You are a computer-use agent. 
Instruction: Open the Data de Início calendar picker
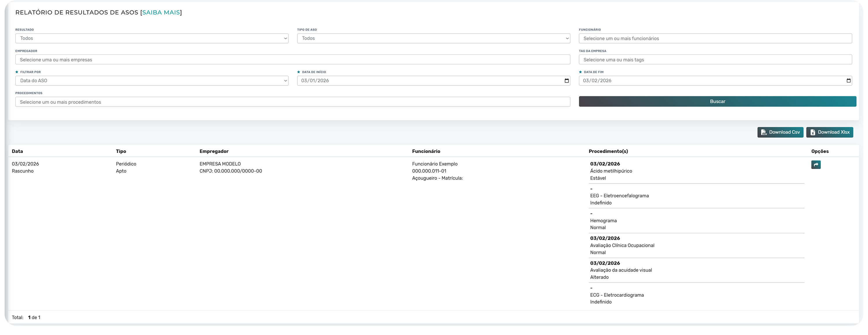click(566, 81)
